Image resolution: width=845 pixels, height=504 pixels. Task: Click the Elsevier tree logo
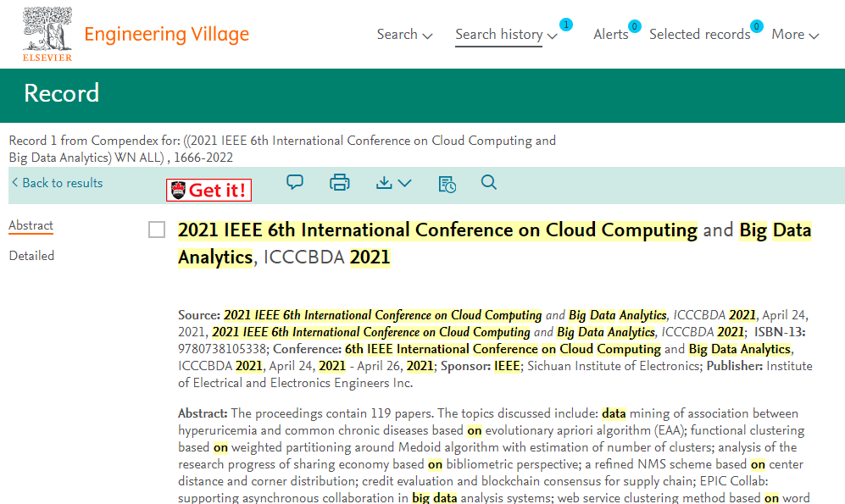coord(47,34)
